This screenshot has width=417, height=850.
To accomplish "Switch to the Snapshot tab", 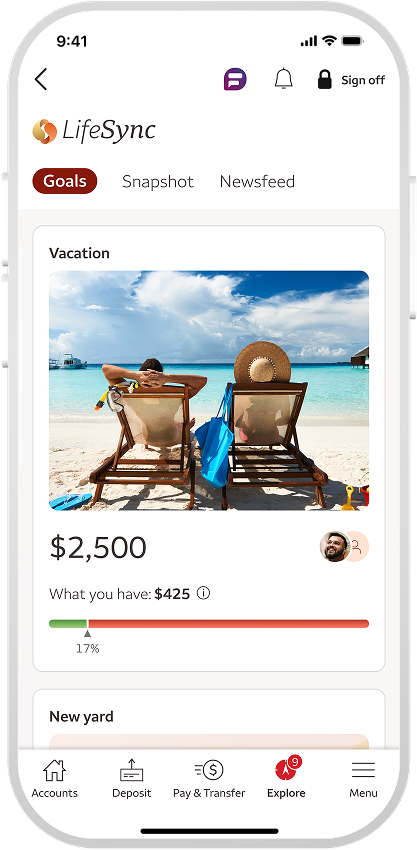I will pyautogui.click(x=158, y=182).
